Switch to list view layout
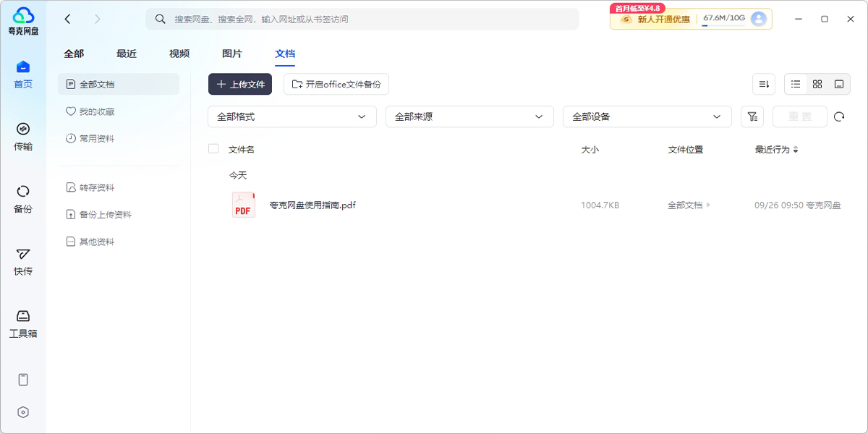The height and width of the screenshot is (434, 868). click(x=796, y=84)
